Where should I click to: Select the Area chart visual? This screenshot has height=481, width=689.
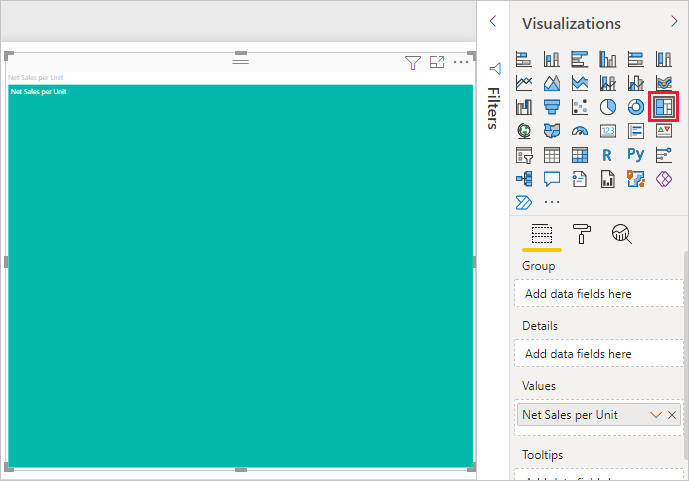(552, 83)
